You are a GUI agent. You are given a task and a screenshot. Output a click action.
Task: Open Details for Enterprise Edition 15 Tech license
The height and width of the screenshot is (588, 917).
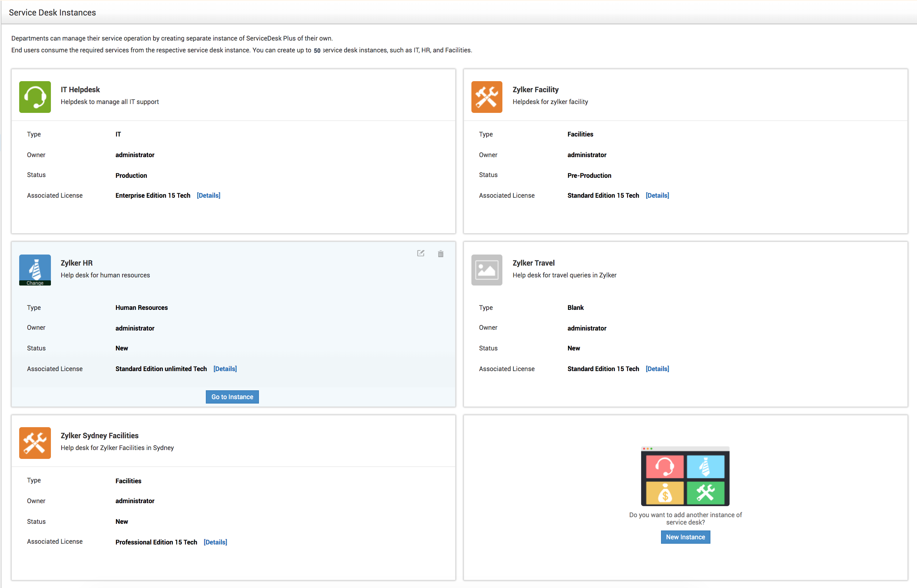[208, 196]
